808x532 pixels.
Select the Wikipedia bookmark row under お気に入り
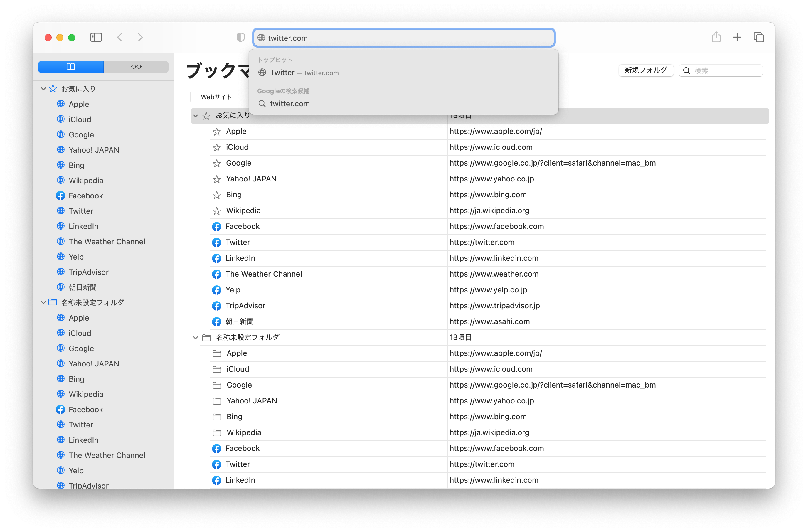click(x=243, y=211)
